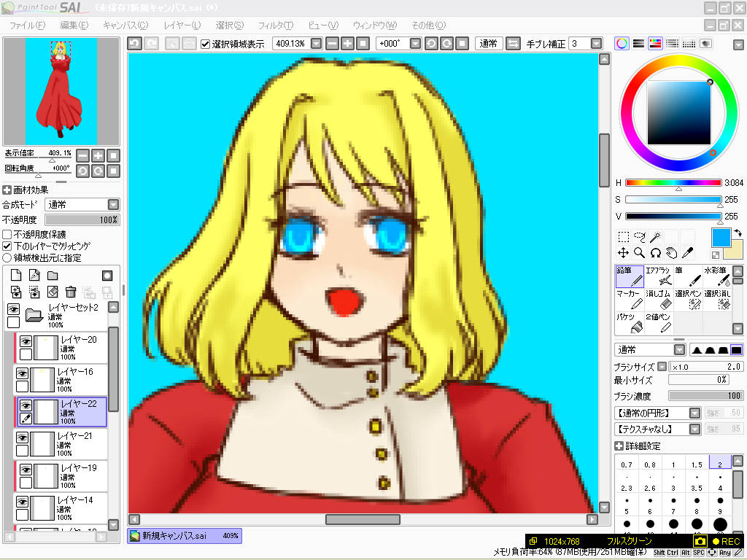Hide レイヤー21 with its eye icon
The image size is (747, 560).
coord(22,437)
